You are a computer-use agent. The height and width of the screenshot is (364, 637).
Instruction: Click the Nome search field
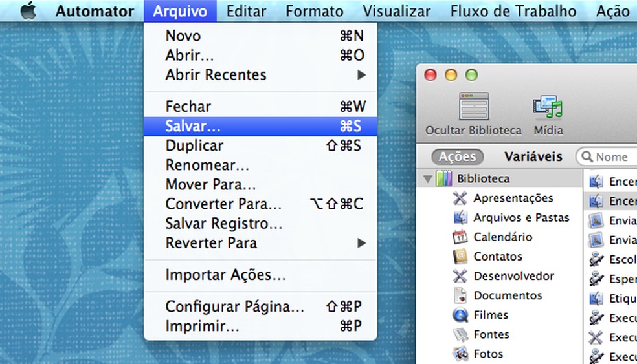tap(607, 156)
